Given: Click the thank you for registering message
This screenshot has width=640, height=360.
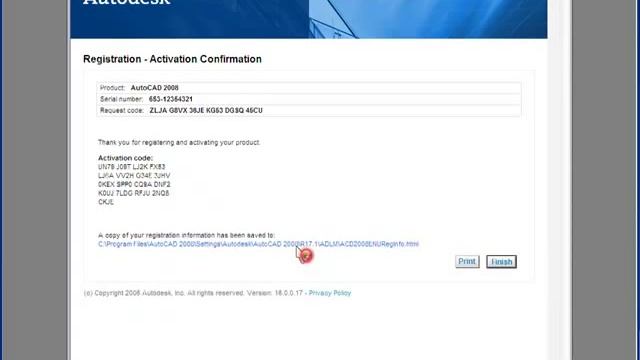Looking at the screenshot, I should point(179,142).
